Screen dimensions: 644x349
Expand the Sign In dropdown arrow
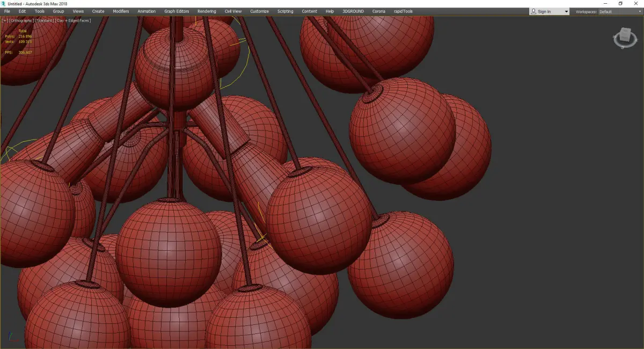pos(566,11)
